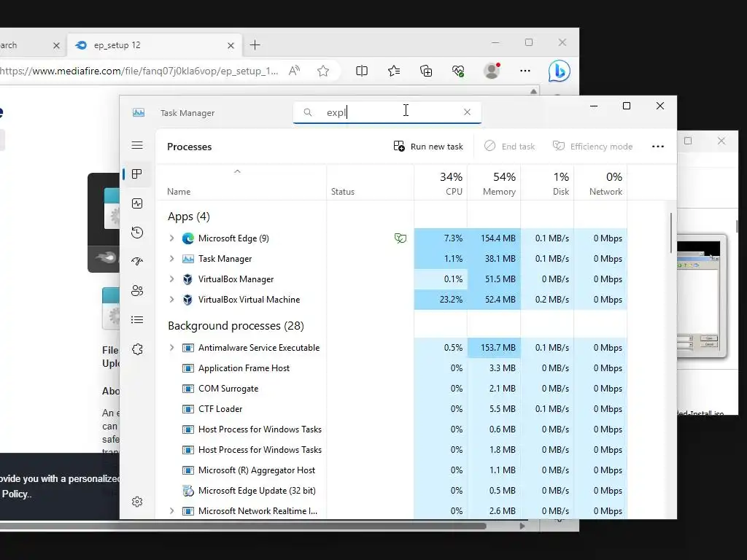Sort by Network column header
The width and height of the screenshot is (747, 560).
(601, 183)
